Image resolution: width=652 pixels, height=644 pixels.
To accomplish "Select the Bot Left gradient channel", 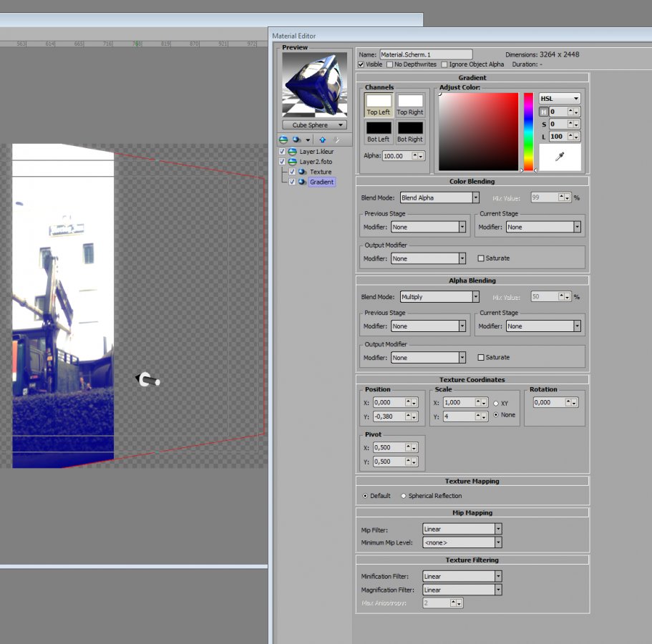I will click(x=379, y=132).
